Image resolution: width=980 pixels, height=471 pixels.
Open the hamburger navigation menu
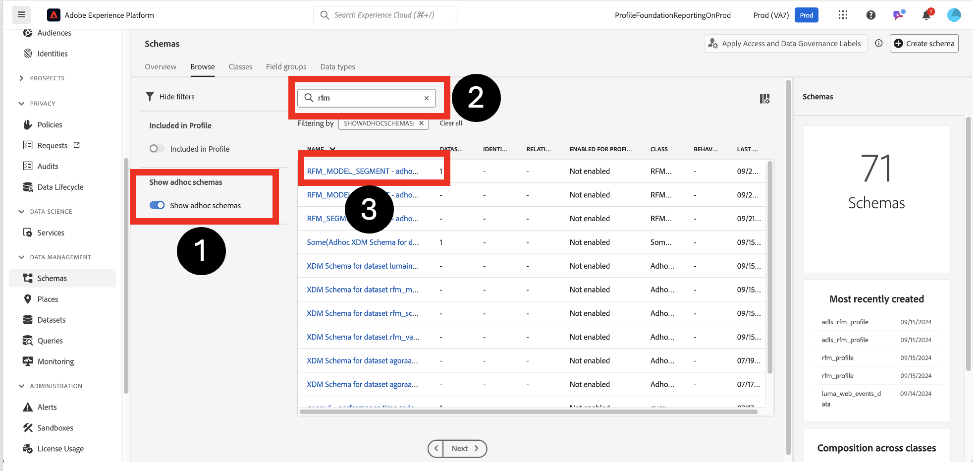pyautogui.click(x=21, y=15)
